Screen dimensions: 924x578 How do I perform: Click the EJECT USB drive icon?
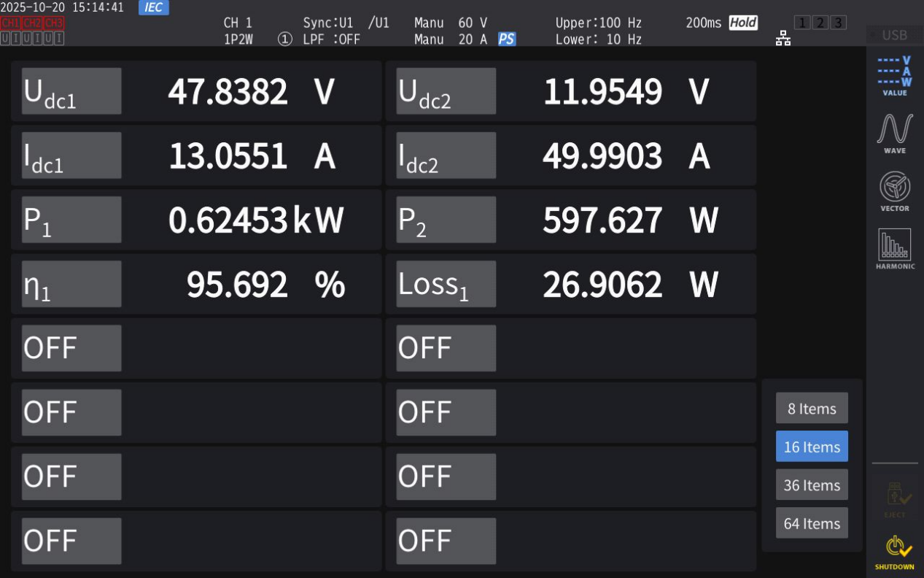(x=894, y=499)
